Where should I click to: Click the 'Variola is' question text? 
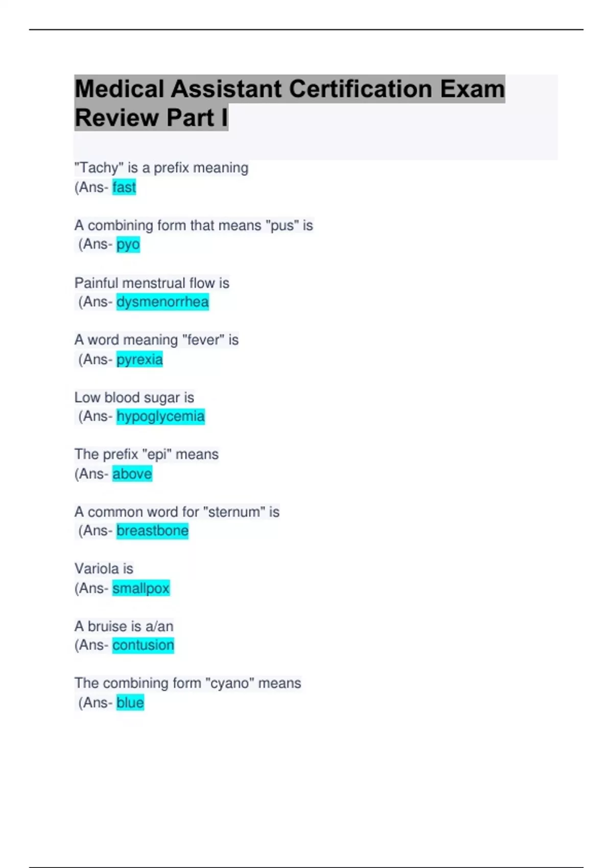104,569
